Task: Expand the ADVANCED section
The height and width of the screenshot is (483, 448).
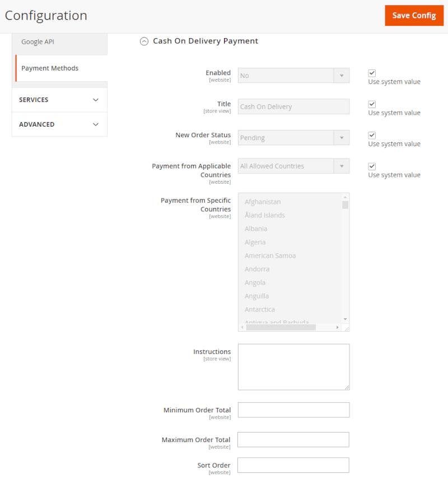Action: [x=59, y=124]
